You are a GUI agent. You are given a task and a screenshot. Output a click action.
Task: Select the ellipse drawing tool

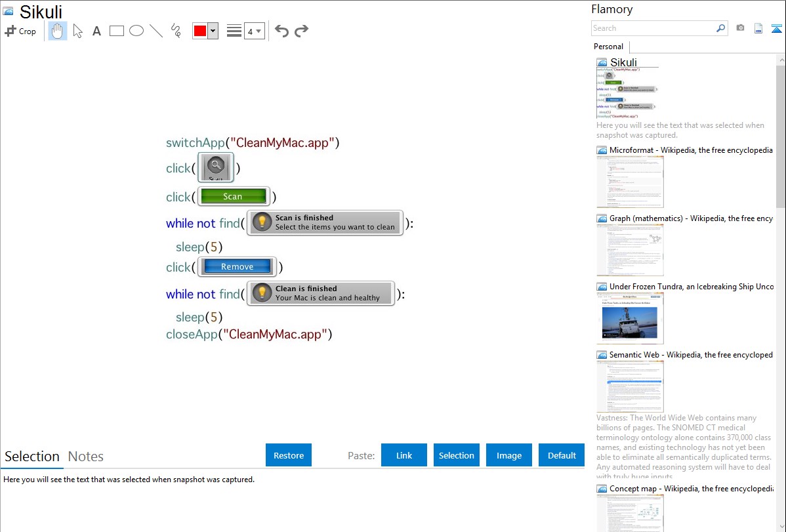click(x=136, y=31)
